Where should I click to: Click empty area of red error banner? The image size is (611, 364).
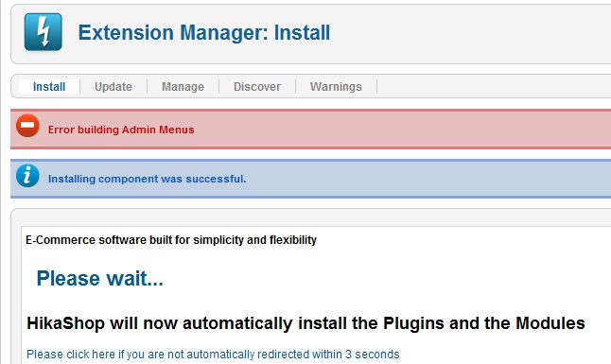click(401, 130)
